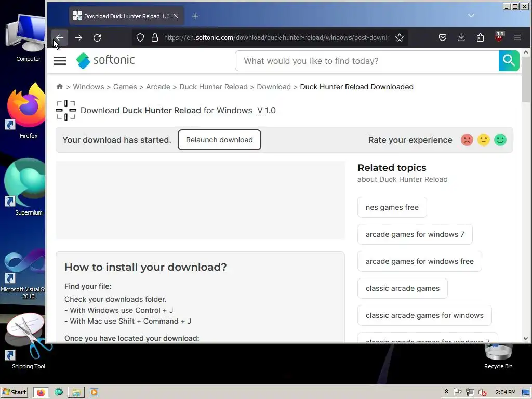
Task: Open the Softonic hamburger menu
Action: (60, 61)
